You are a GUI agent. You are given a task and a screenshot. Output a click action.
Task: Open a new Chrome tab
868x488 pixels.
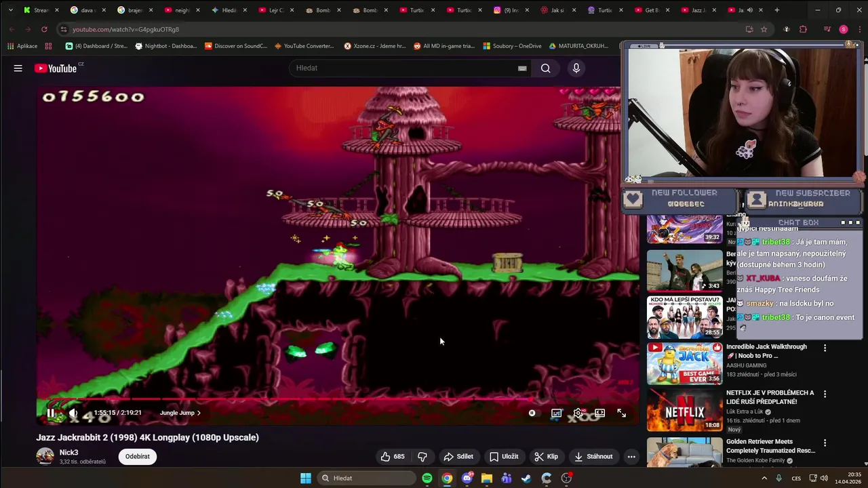777,10
